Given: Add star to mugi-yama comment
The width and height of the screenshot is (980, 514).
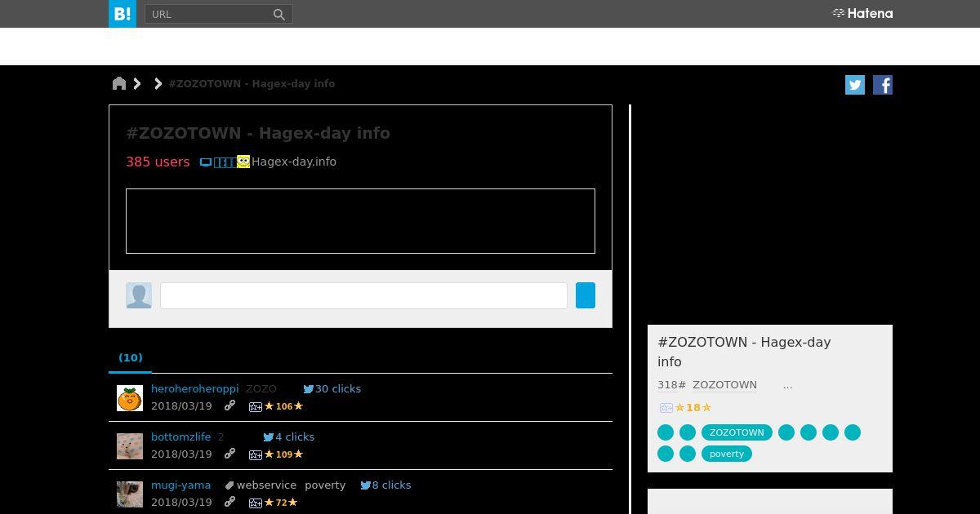Looking at the screenshot, I should (x=256, y=503).
